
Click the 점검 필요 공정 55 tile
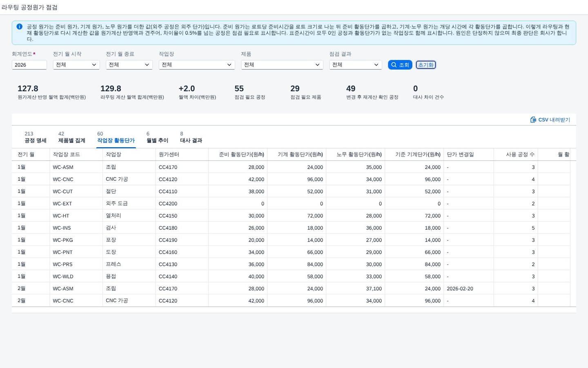pyautogui.click(x=250, y=92)
